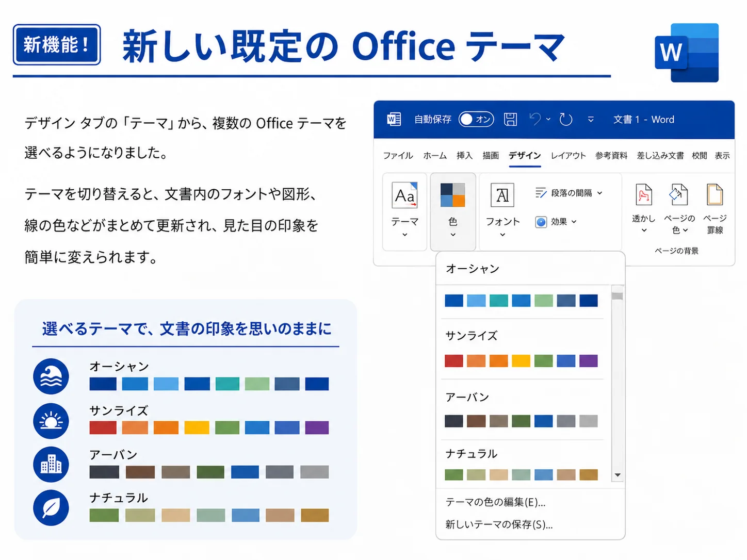This screenshot has width=747, height=560.
Task: Expand the フォント dropdown chevron
Action: [x=502, y=235]
